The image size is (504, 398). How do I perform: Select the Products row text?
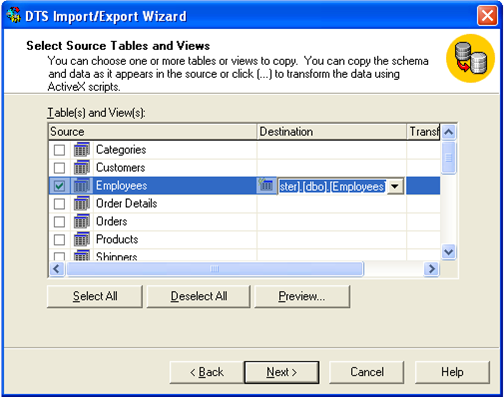pyautogui.click(x=117, y=239)
